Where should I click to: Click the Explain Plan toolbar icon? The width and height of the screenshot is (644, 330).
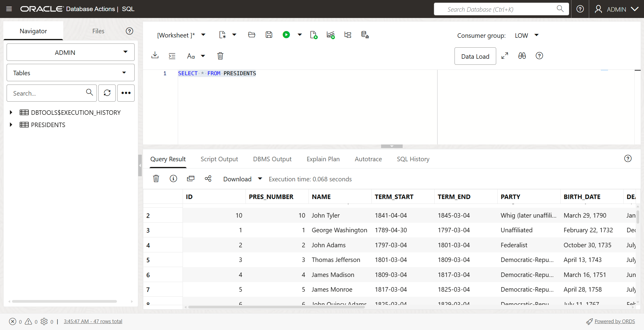[x=348, y=35]
